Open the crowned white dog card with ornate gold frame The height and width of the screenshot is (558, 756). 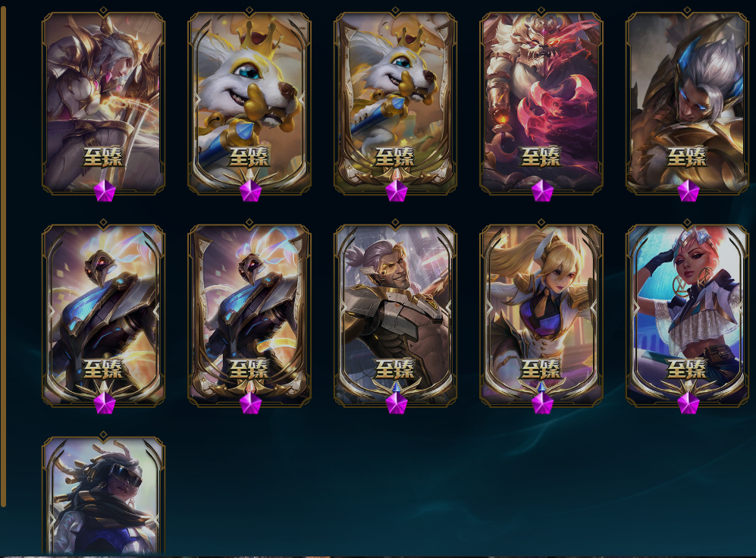point(395,102)
